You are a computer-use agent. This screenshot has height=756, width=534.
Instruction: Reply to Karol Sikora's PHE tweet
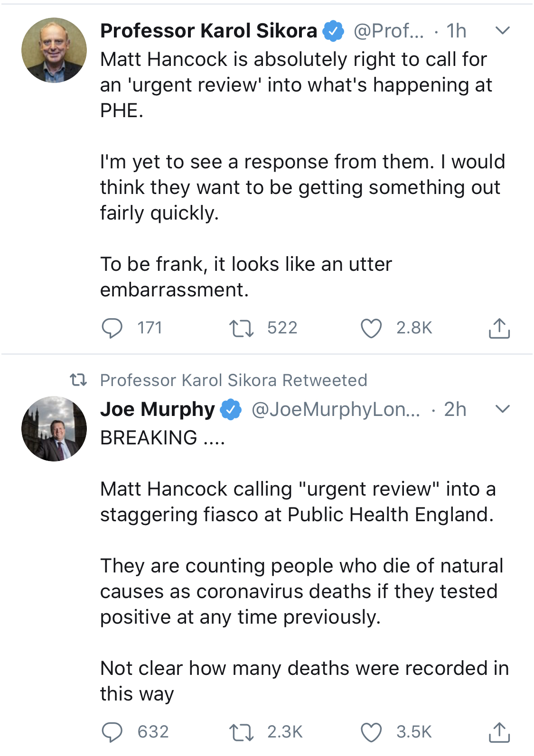point(112,328)
